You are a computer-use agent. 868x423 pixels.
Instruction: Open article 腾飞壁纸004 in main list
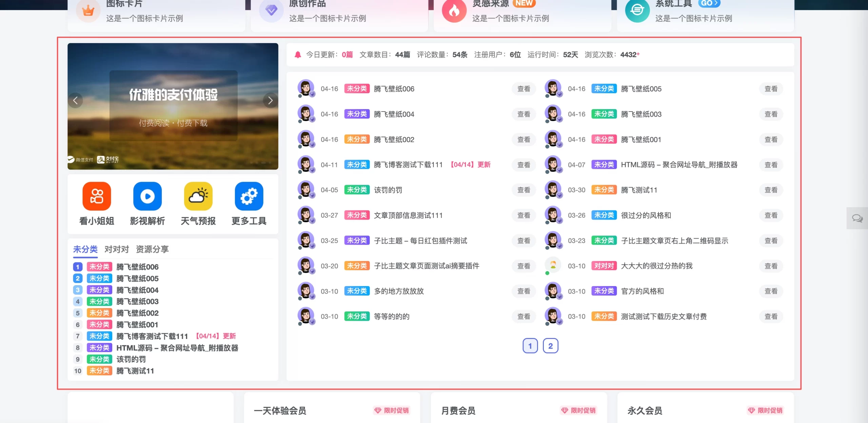[x=394, y=114]
